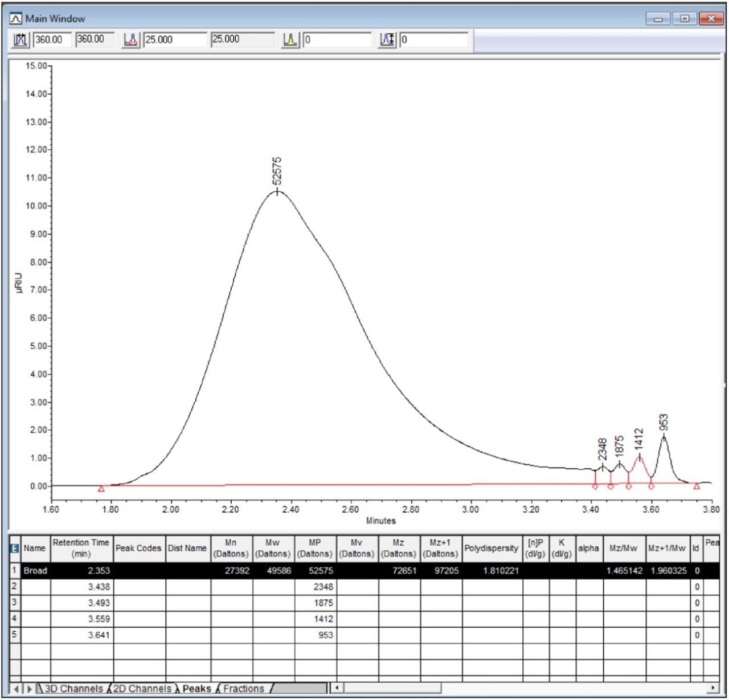729x700 pixels.
Task: Open the Fractions tab
Action: 244,688
